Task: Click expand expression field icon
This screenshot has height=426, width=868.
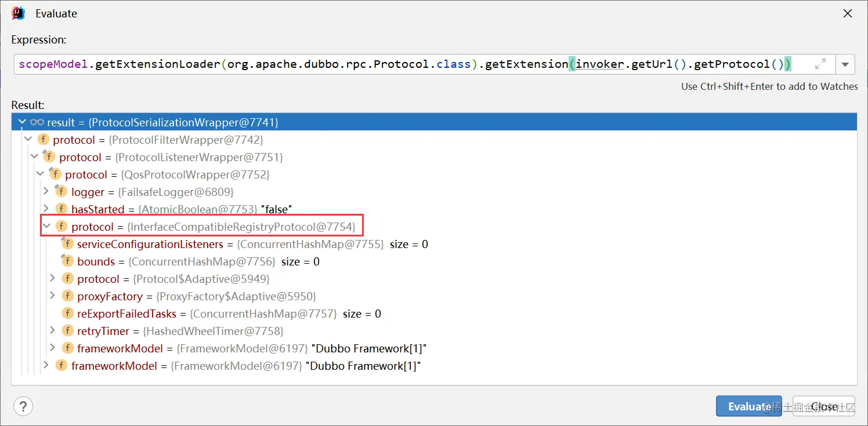Action: click(x=820, y=64)
